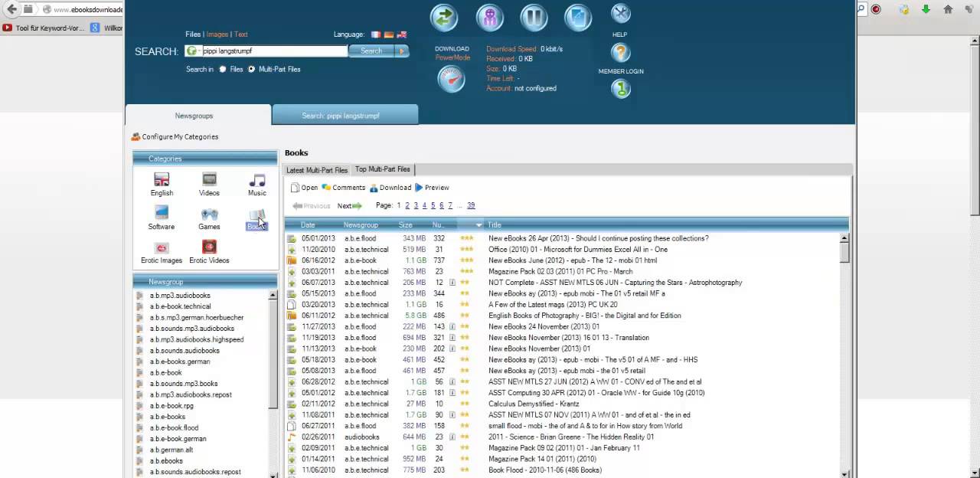The image size is (980, 478).
Task: Select 'Book Flood - 2010-11-06 (486 Books)' row
Action: point(563,470)
